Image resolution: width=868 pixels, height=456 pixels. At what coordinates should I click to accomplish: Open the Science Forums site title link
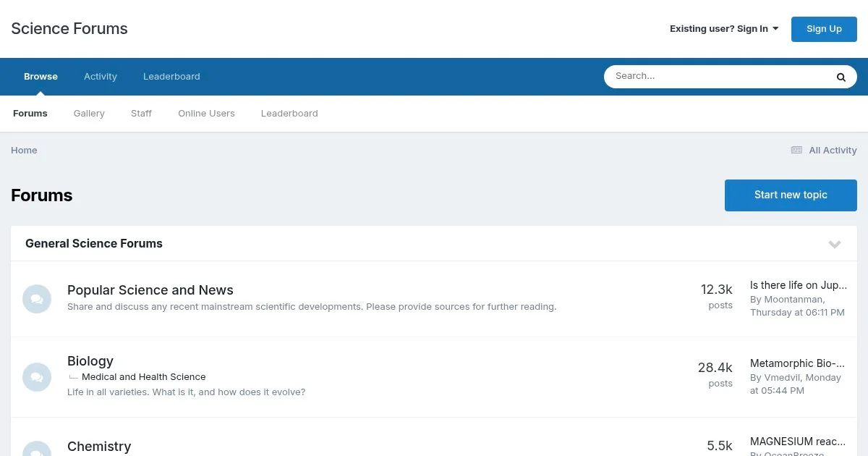(x=69, y=29)
